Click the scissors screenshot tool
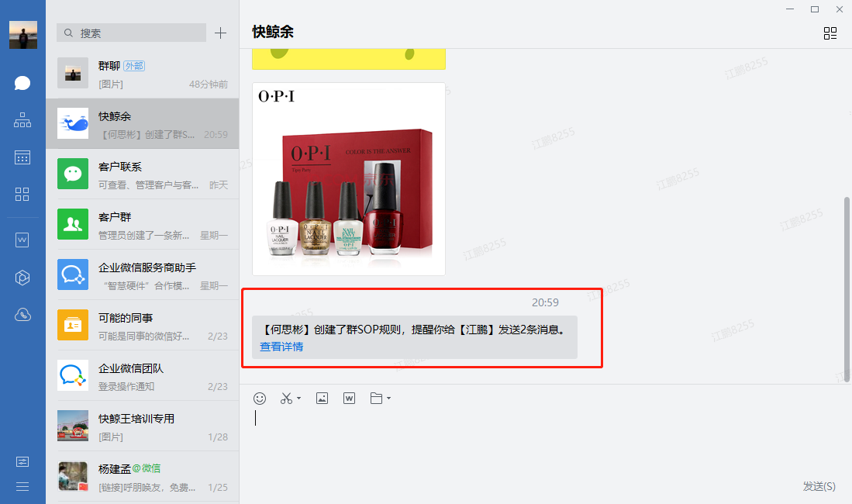 click(286, 399)
